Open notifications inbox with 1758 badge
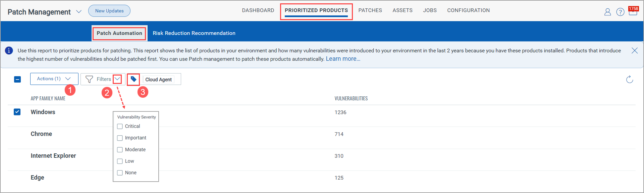Image resolution: width=644 pixels, height=193 pixels. click(633, 12)
